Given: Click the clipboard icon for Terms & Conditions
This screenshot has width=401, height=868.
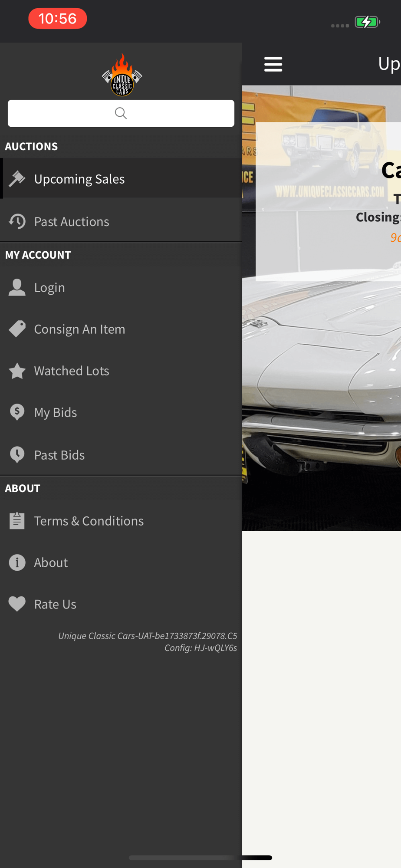Looking at the screenshot, I should point(17,521).
